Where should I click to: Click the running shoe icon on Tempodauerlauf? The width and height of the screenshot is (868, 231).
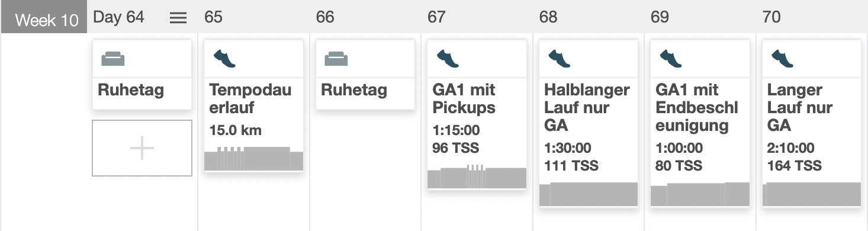pos(224,59)
